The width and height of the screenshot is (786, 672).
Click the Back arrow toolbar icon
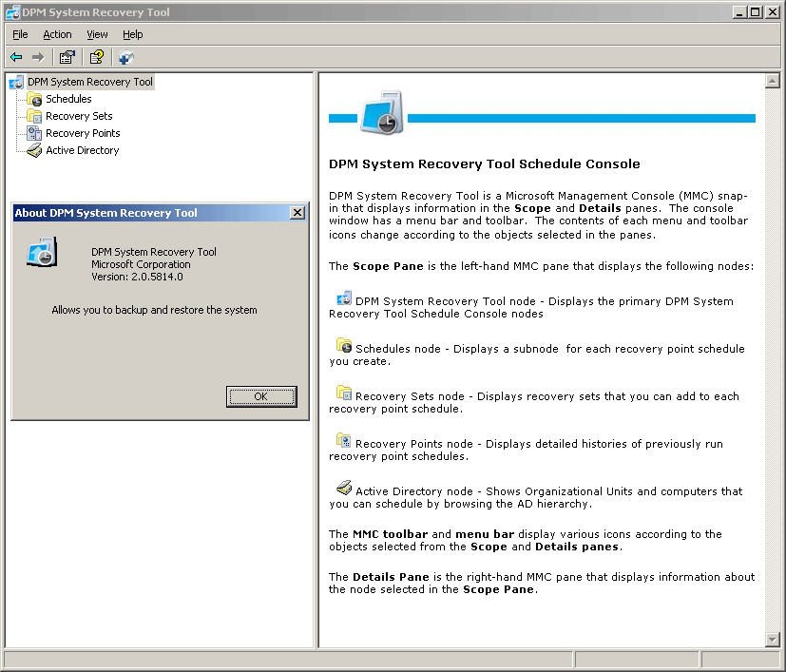coord(16,57)
